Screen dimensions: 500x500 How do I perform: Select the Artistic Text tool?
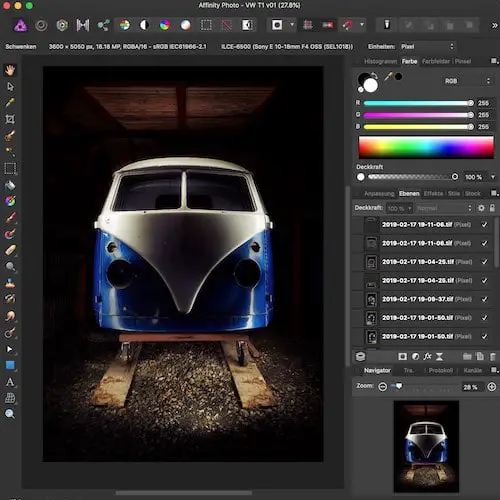pyautogui.click(x=10, y=382)
